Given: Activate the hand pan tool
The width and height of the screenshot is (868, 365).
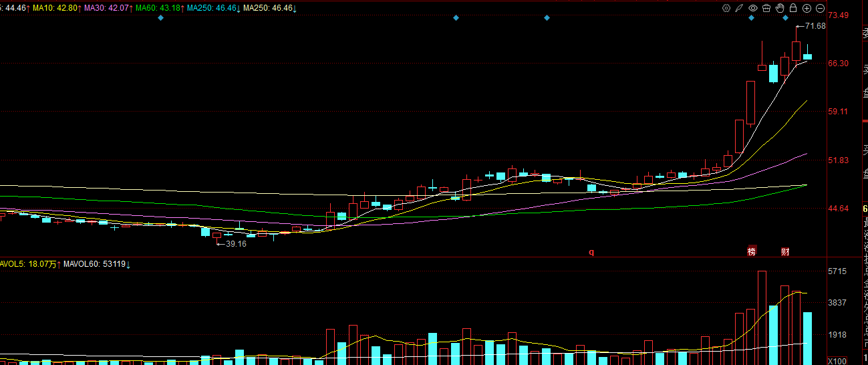Looking at the screenshot, I should point(780,8).
